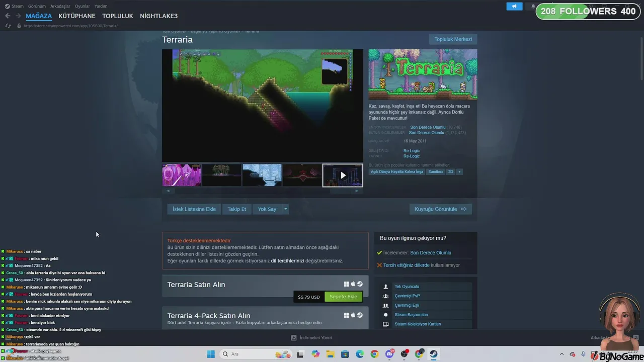Viewport: 644px width, 362px height.
Task: Click Windows platform icon in Terraria Satın Alın
Action: pyautogui.click(x=347, y=284)
